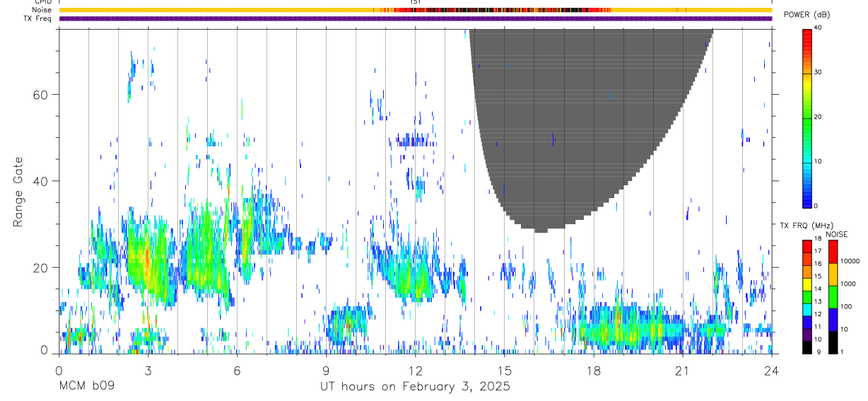
Task: Select the 3 hour time axis label
Action: coord(148,371)
